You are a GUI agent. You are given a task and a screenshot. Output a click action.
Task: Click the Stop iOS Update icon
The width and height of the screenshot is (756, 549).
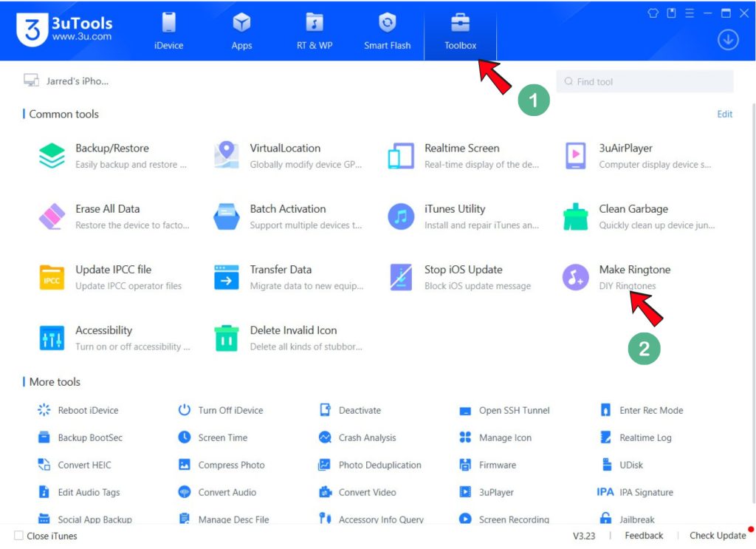pos(401,277)
